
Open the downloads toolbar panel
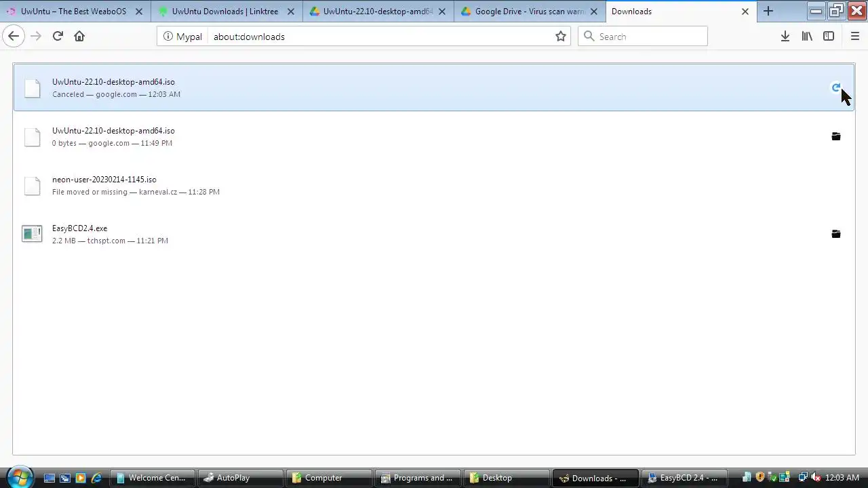[785, 37]
